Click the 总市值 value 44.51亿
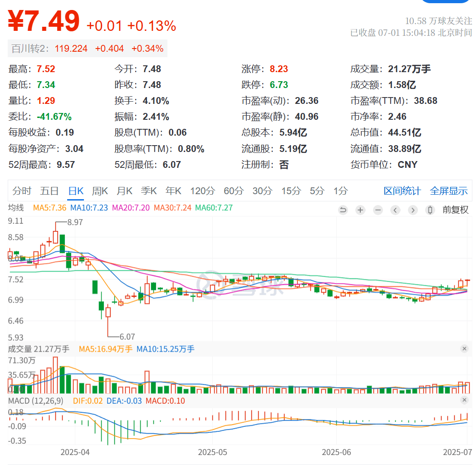Viewport: 476px width, 465px height. (405, 132)
